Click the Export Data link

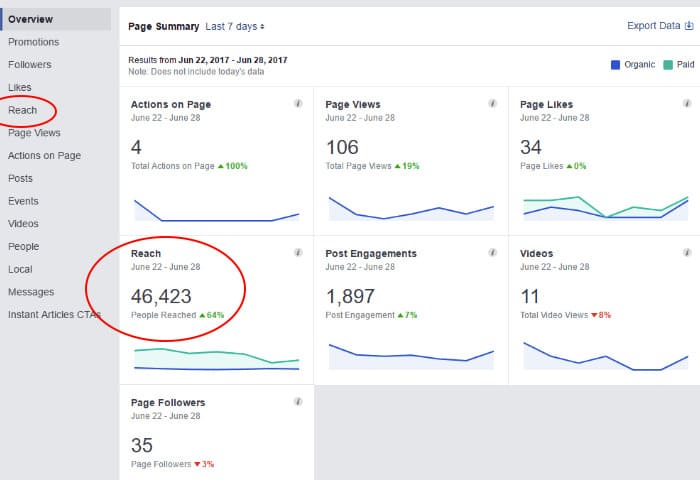click(652, 26)
